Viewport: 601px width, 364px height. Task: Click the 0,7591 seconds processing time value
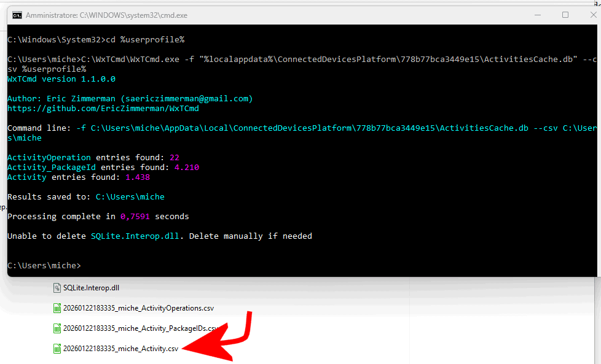135,217
